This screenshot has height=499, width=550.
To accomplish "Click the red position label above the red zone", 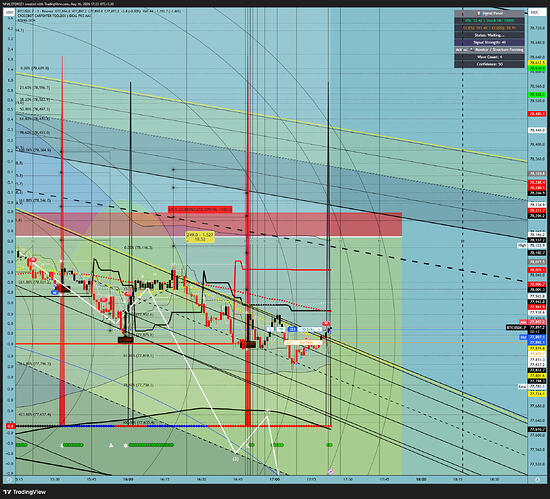I will (x=200, y=209).
